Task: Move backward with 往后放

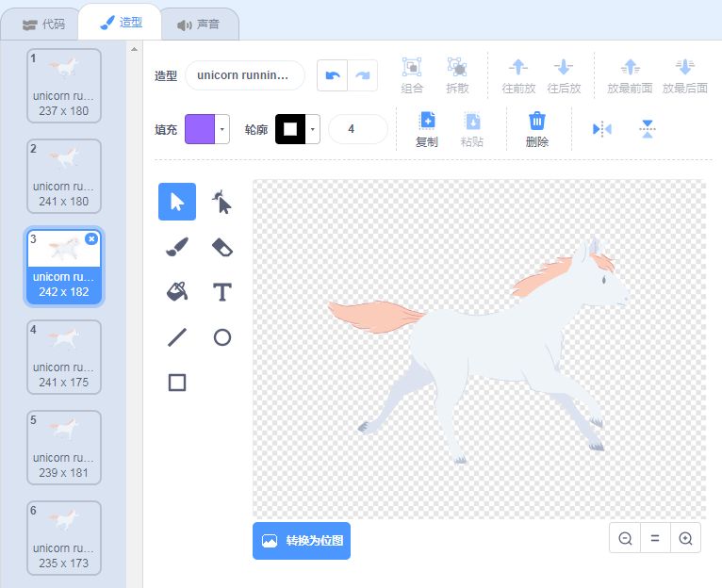Action: pos(564,75)
